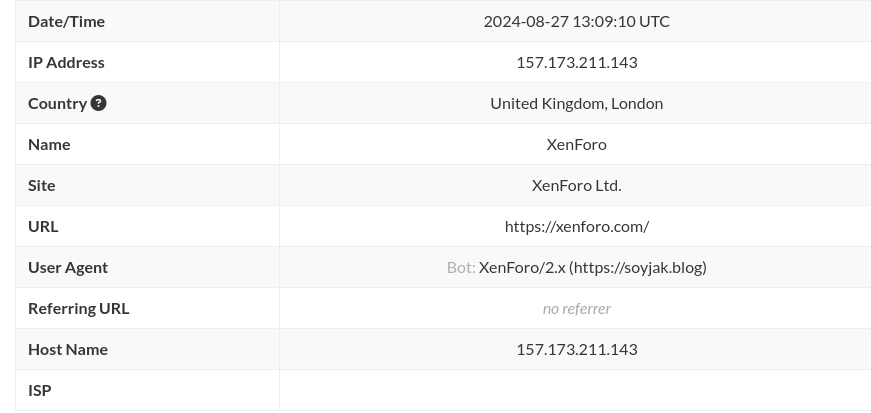Click the XenForo/2.x user agent string

pos(593,267)
